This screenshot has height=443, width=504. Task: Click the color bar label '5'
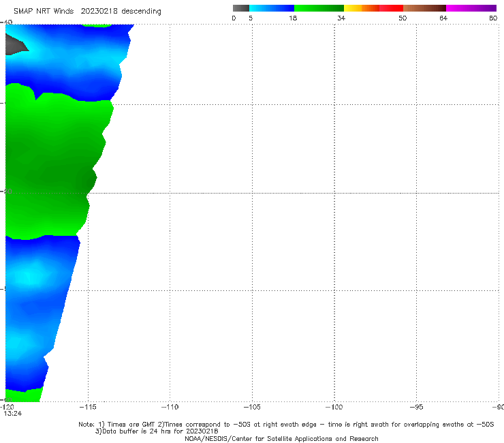[251, 18]
